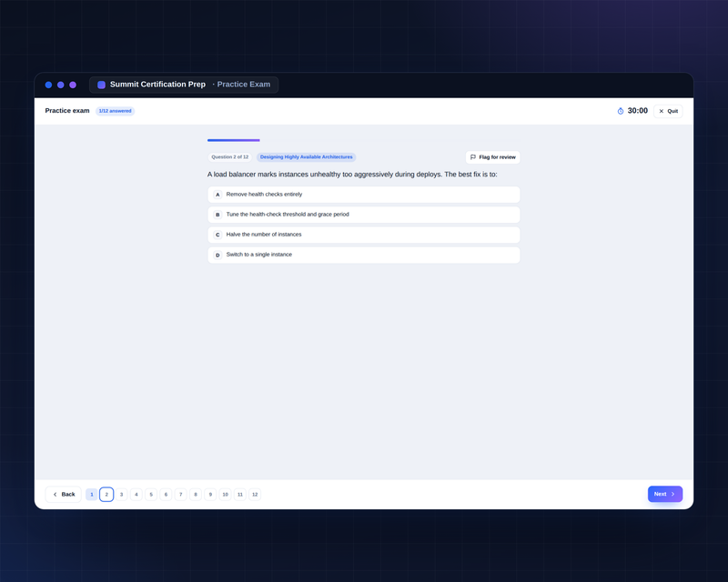Click the Question 2 of 12 label
This screenshot has width=728, height=582.
pyautogui.click(x=230, y=157)
